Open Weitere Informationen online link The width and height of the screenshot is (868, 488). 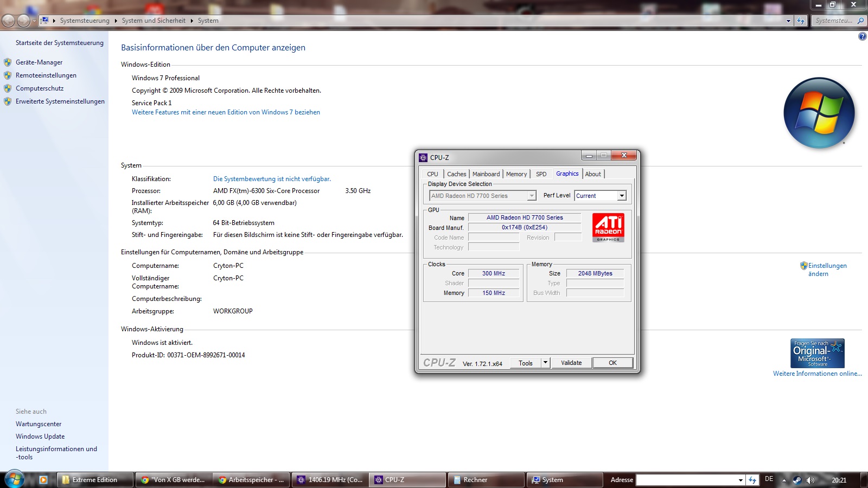[817, 374]
